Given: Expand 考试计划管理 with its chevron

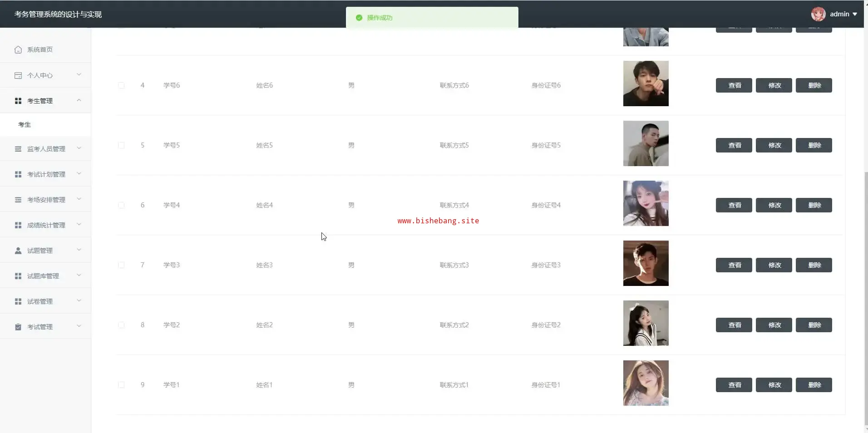Looking at the screenshot, I should 79,173.
